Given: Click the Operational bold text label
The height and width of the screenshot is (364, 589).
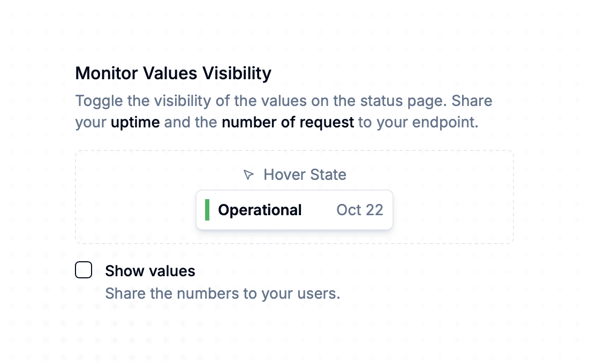Looking at the screenshot, I should (260, 210).
